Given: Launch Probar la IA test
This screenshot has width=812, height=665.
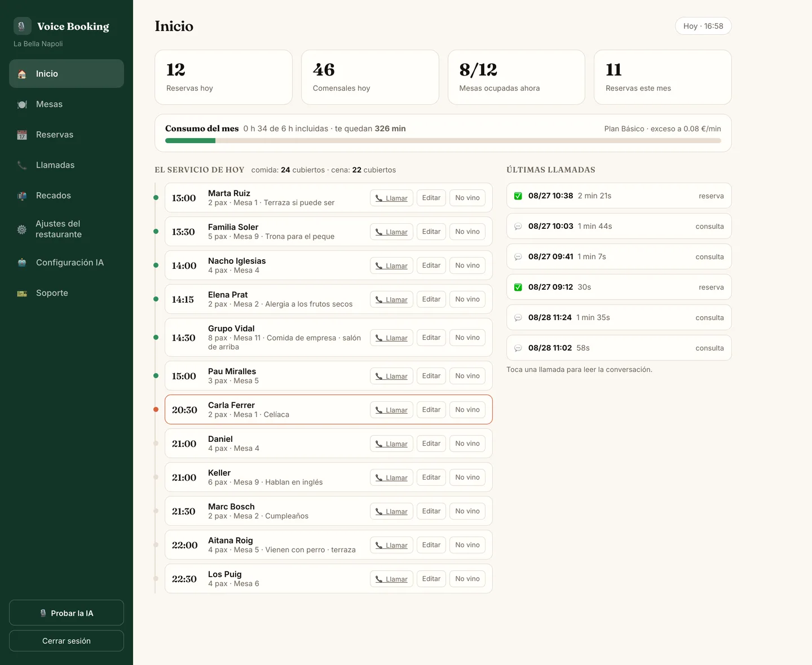Looking at the screenshot, I should pos(67,613).
